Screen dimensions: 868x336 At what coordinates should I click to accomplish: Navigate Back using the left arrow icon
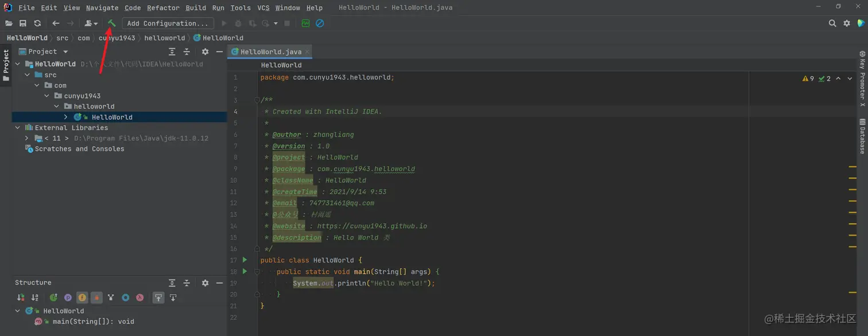pos(56,24)
